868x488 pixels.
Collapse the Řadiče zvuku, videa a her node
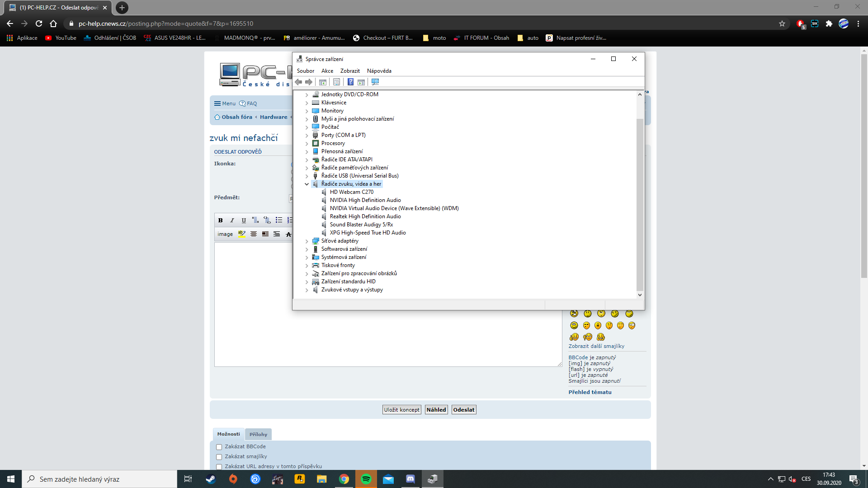coord(307,184)
